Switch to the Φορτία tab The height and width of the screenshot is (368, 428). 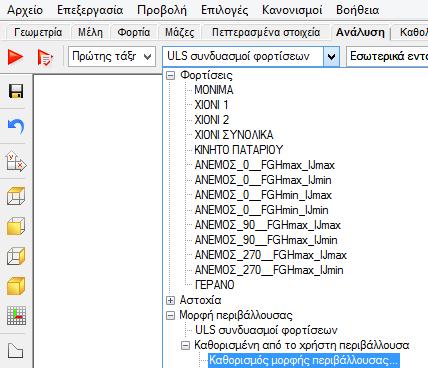134,32
